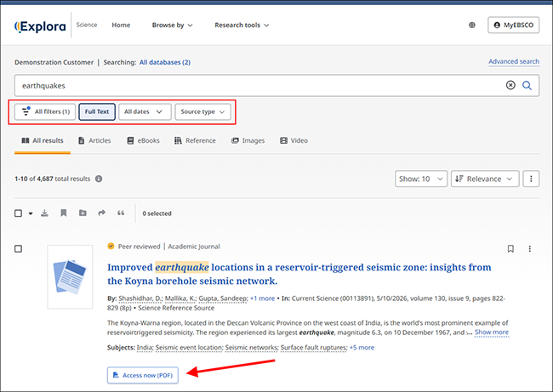Expand the Browse by menu

pyautogui.click(x=172, y=25)
